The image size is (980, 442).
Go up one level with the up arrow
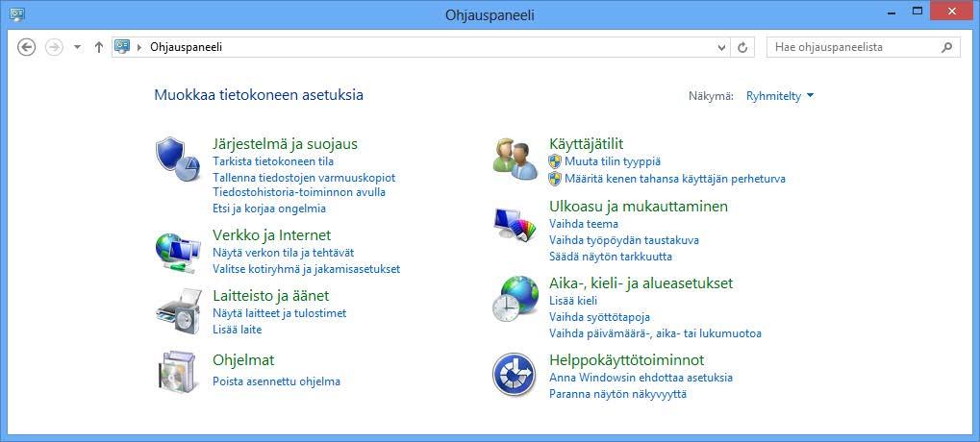pos(98,47)
